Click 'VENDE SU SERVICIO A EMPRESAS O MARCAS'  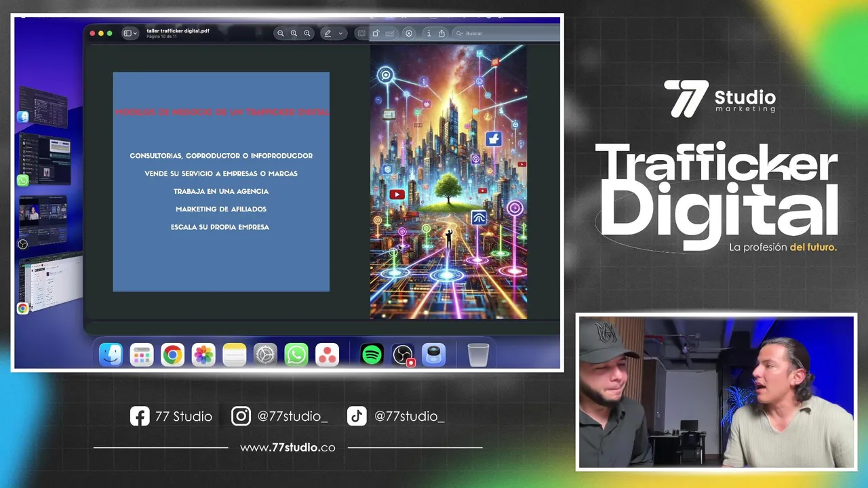tap(221, 174)
